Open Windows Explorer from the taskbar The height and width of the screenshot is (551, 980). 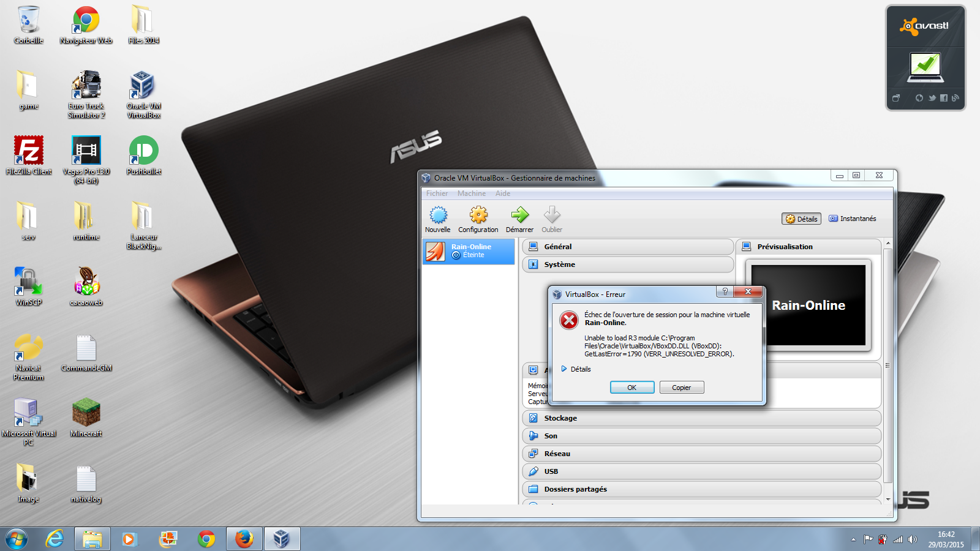pyautogui.click(x=92, y=539)
